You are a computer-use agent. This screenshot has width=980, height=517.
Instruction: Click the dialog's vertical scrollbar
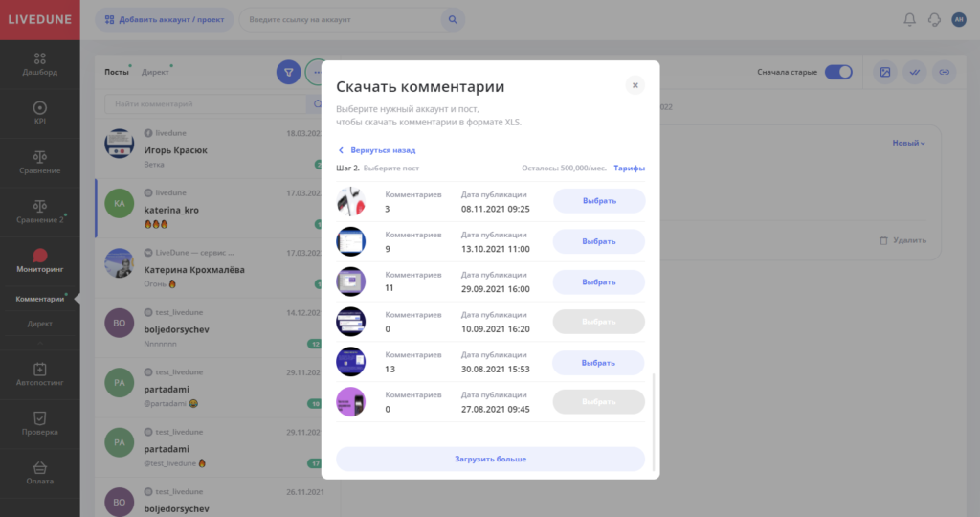[655, 421]
